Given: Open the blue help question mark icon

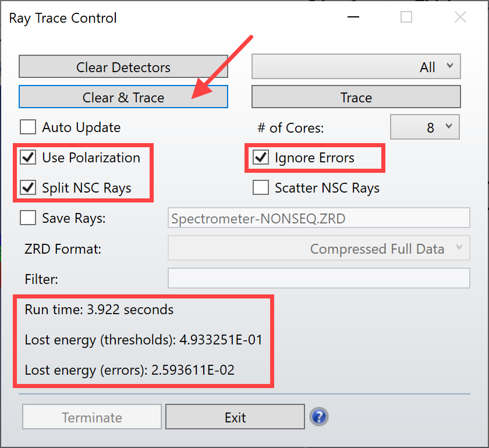Looking at the screenshot, I should [319, 417].
